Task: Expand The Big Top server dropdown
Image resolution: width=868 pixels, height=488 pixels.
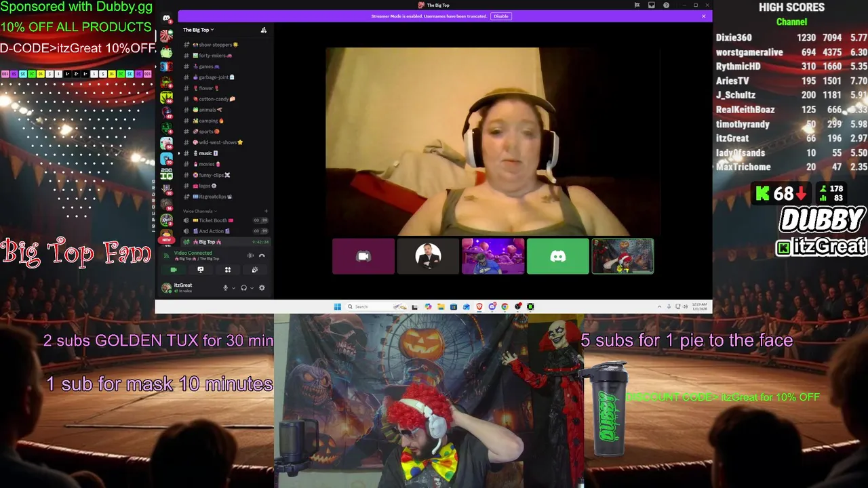Action: pyautogui.click(x=198, y=30)
